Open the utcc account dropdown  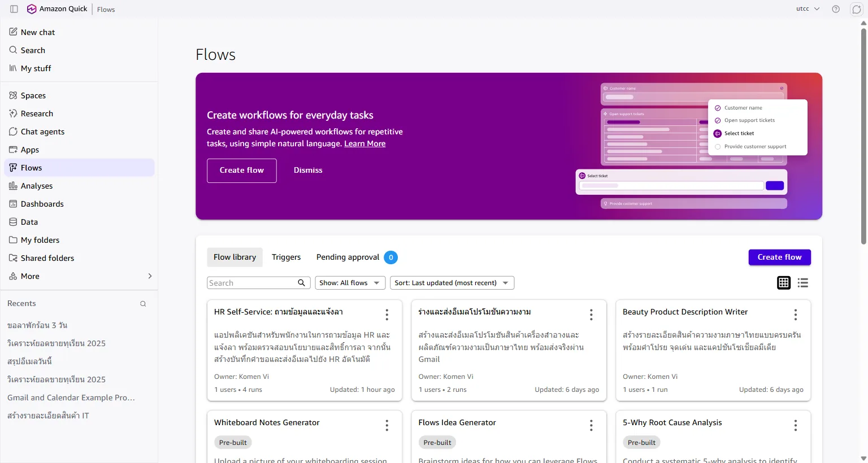point(808,9)
